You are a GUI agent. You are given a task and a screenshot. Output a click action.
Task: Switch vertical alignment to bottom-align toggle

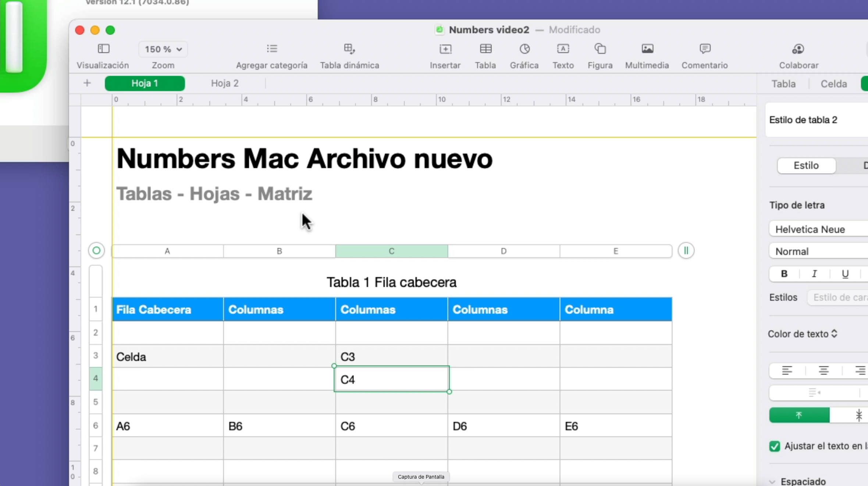coord(860,415)
